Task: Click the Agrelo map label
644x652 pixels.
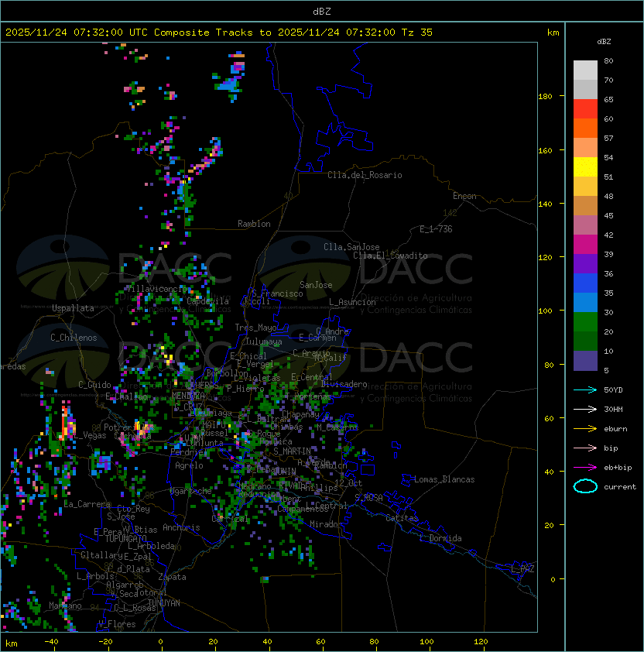Action: pyautogui.click(x=189, y=465)
